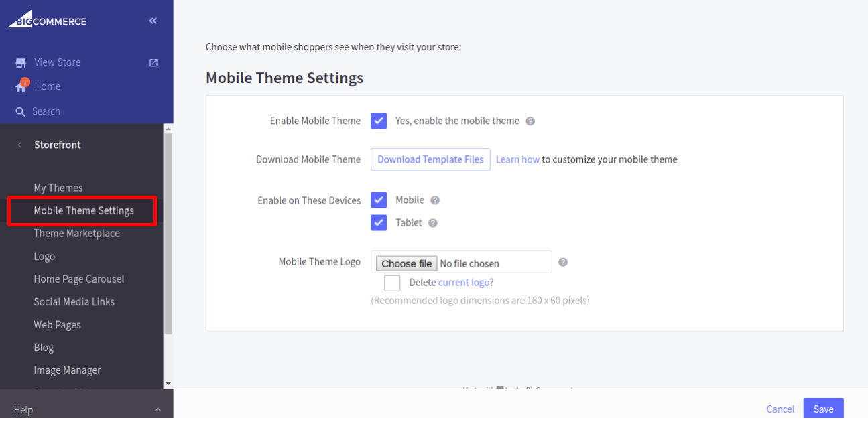Open Theme Marketplace menu item
The image size is (868, 422).
77,234
